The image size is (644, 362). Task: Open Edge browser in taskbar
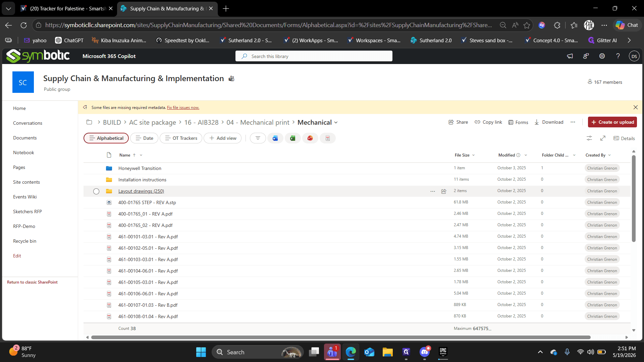[x=351, y=352]
